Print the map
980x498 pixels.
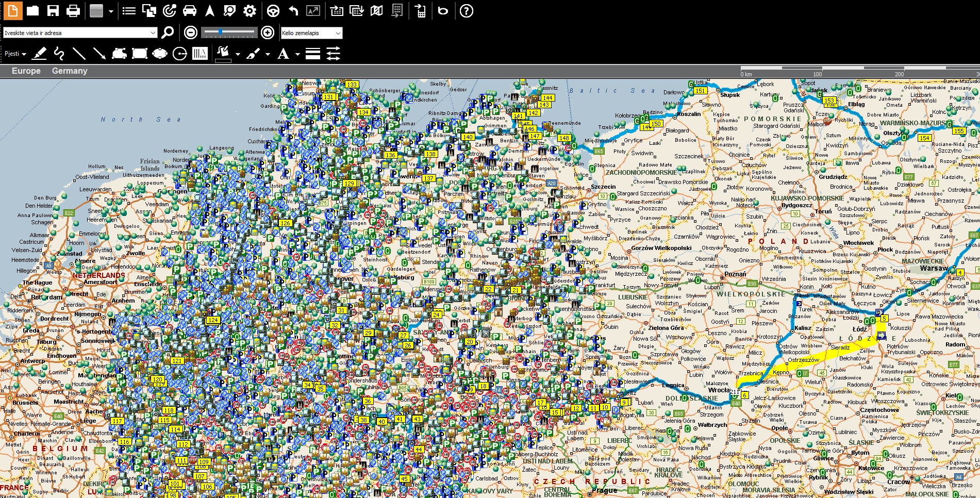[x=73, y=11]
